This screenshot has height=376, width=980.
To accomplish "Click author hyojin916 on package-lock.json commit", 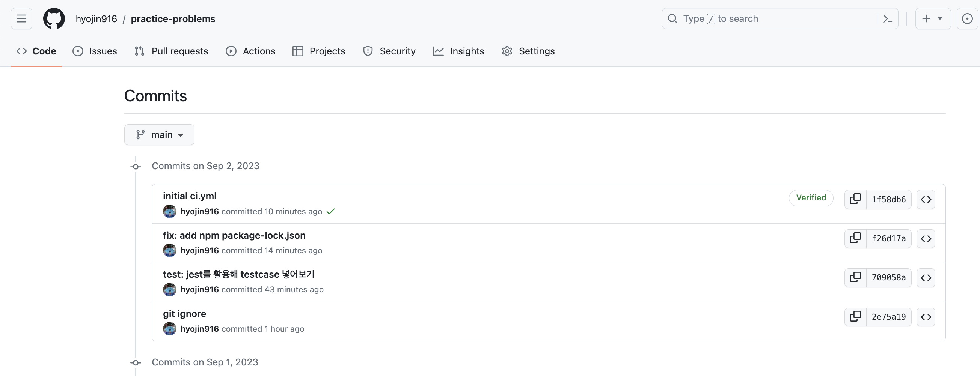I will (199, 251).
